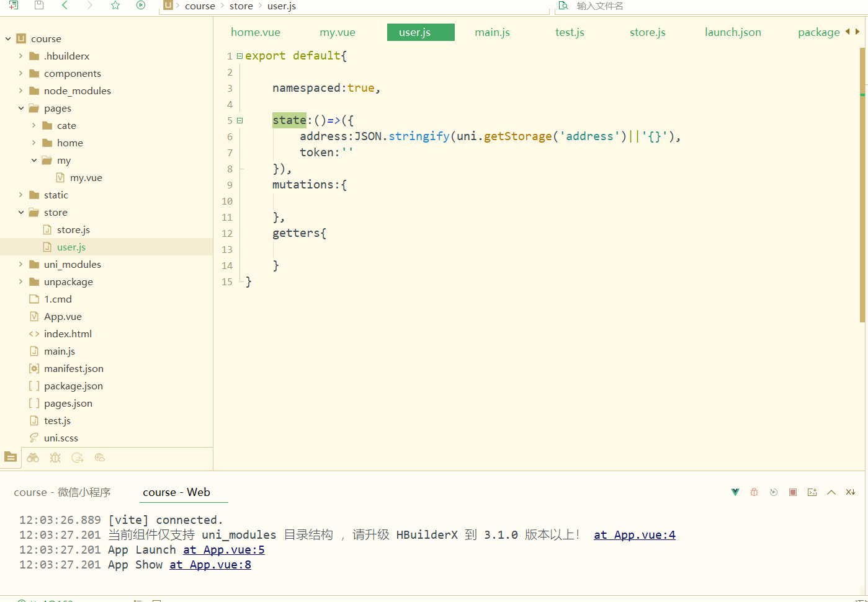Open the at App.vue:4 link

coord(635,535)
